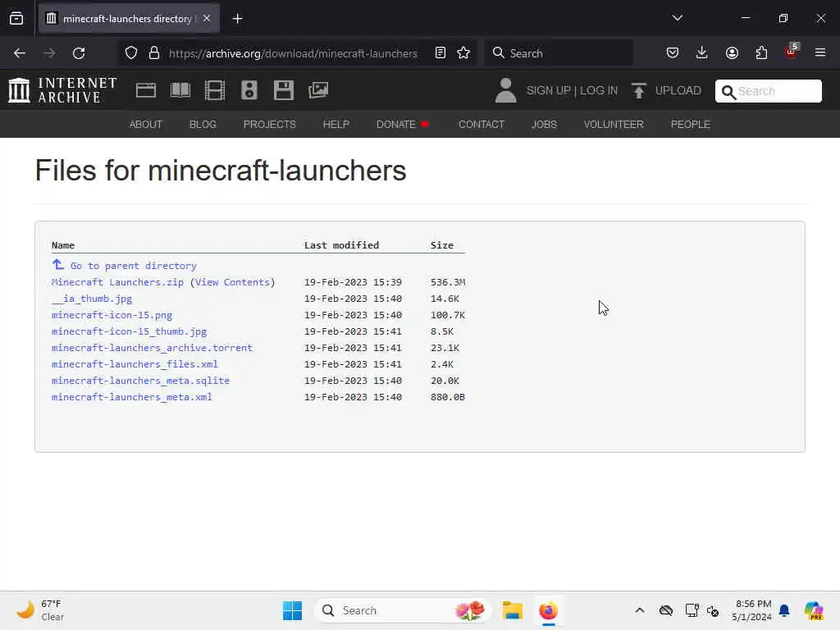Open the ABOUT menu item
840x630 pixels.
point(146,125)
